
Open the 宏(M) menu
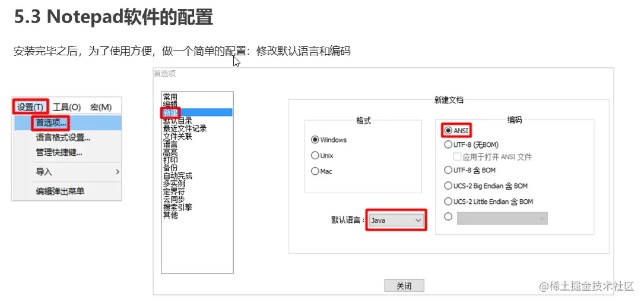(101, 107)
